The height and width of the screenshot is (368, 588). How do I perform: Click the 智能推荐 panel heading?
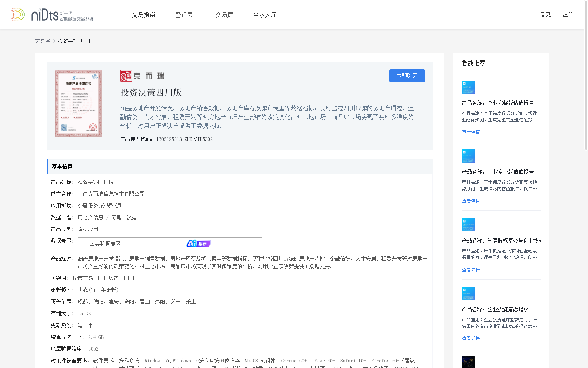pos(474,63)
